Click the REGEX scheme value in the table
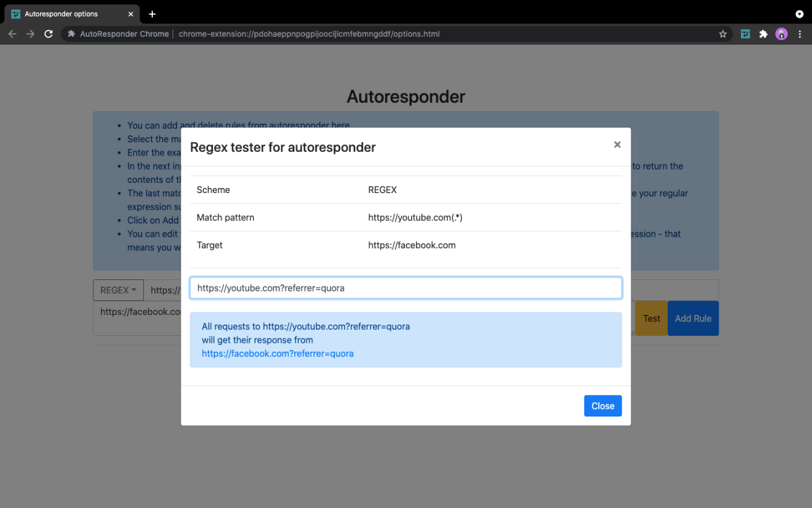The image size is (812, 508). [x=383, y=190]
